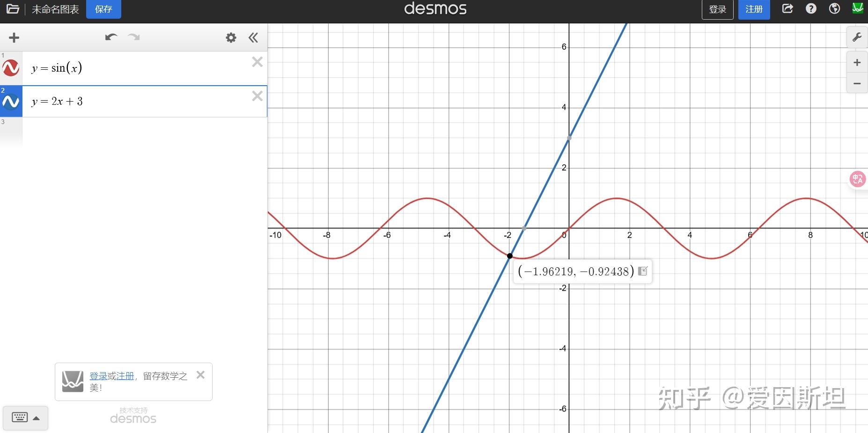
Task: Delete the y = 2x + 3 expression
Action: pyautogui.click(x=257, y=96)
